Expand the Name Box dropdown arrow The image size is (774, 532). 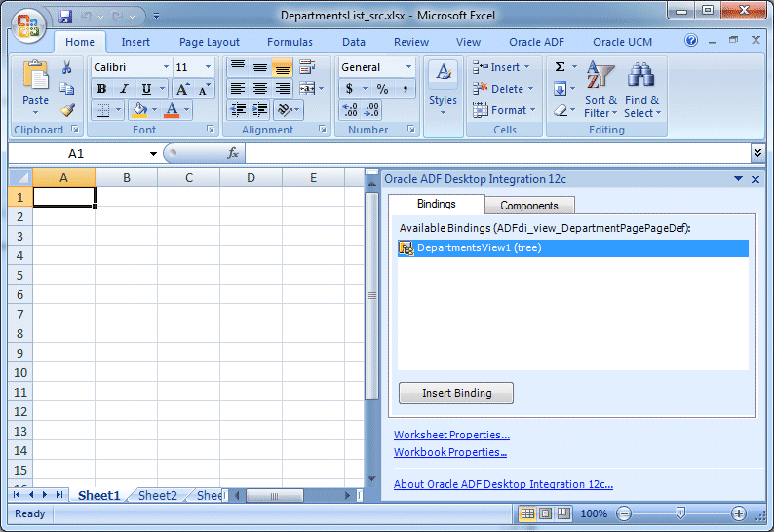[x=153, y=154]
